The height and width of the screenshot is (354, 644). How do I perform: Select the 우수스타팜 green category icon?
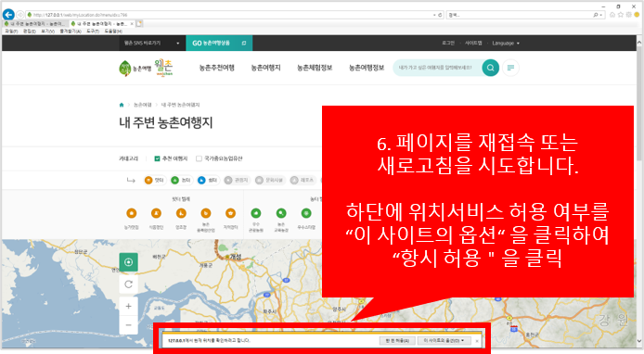tap(306, 213)
